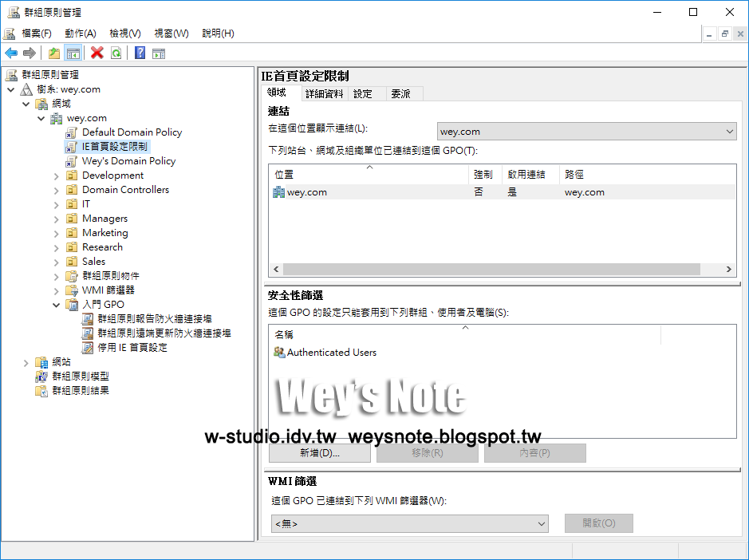Select the Wey's Domain Policy GPO icon

tap(72, 161)
